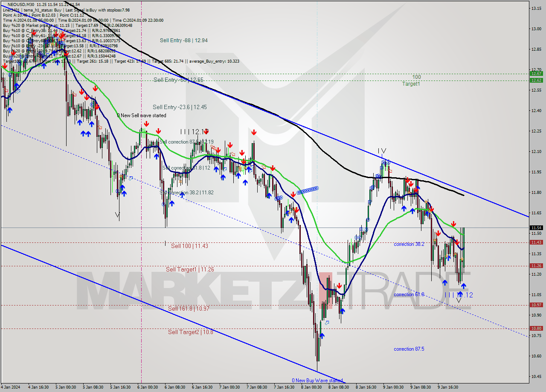
Task: Click the '0 New Buy Wave started' label
Action: point(317,380)
